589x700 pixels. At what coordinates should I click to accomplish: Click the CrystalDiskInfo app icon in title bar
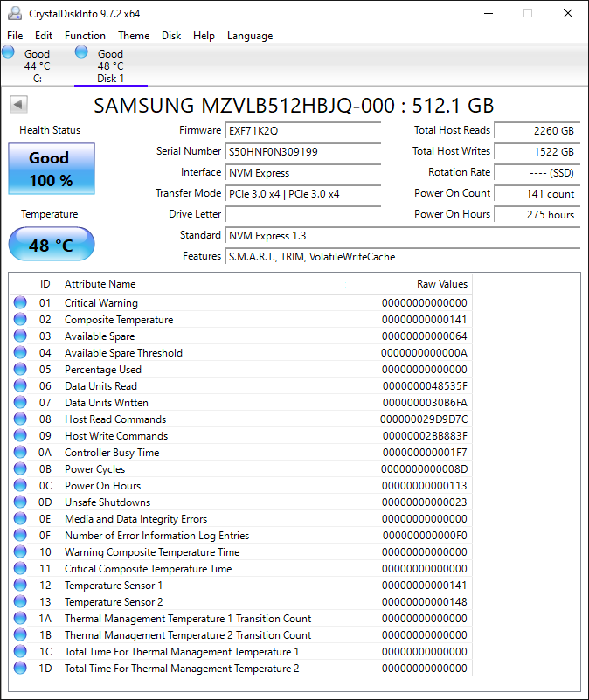14,13
